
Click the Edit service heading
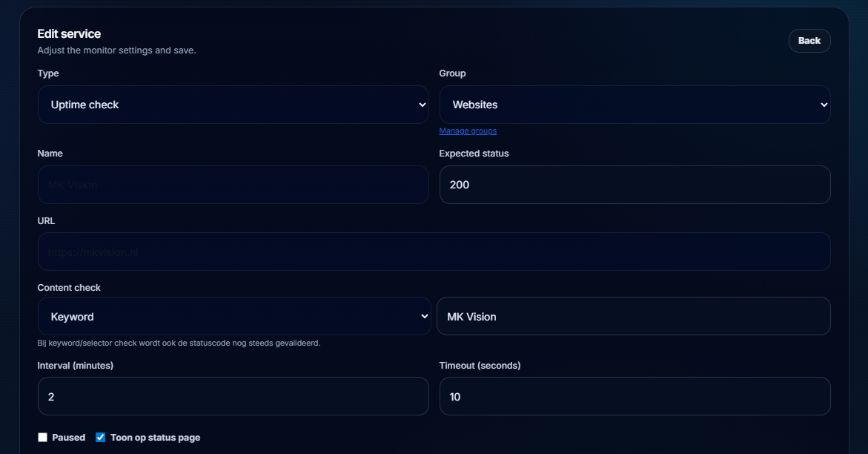tap(69, 34)
